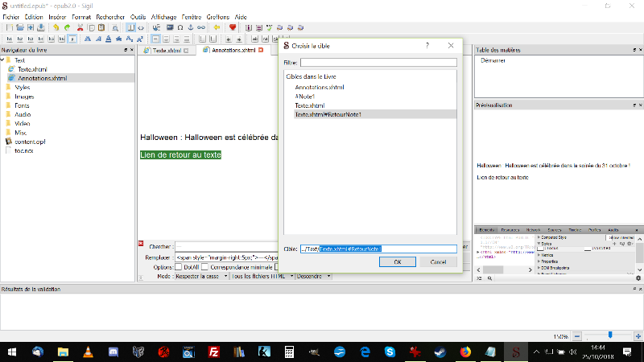The image size is (644, 362).
Task: Enable the DotAll option checkbox
Action: coord(179,267)
